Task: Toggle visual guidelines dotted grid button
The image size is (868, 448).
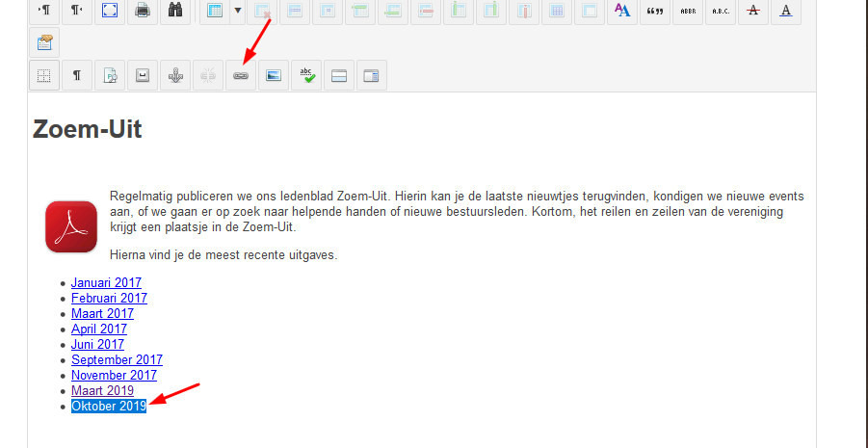Action: (x=44, y=75)
